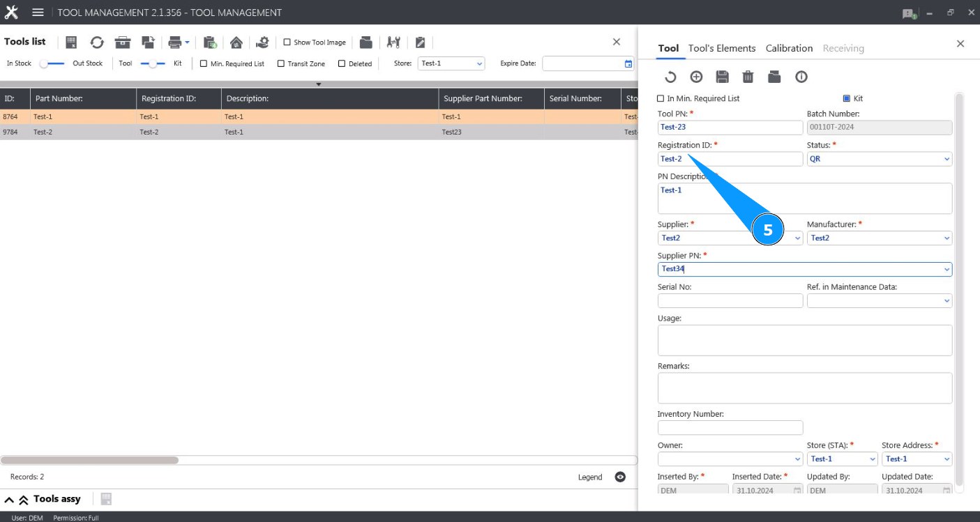Click the folder icon in Tool panel
Screen dimensions: 980x522
pos(774,77)
